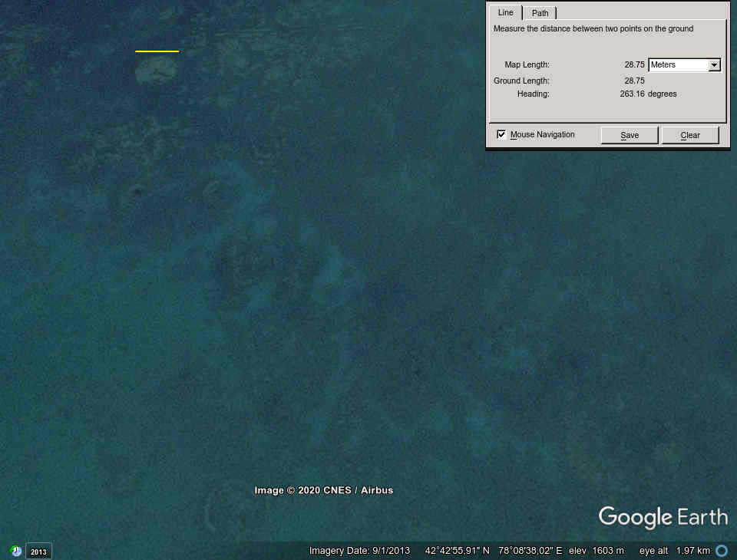Screen dimensions: 737x560
Task: Click the streaming status ring icon
Action: click(x=722, y=551)
